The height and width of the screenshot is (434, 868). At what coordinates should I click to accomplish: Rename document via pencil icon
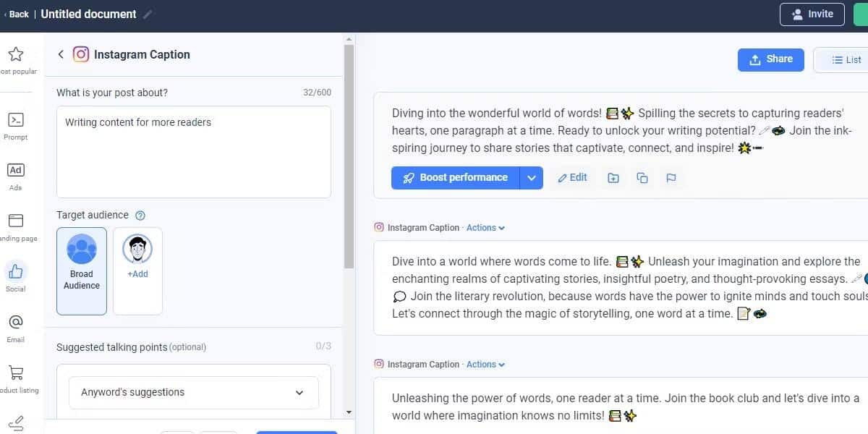pyautogui.click(x=148, y=14)
